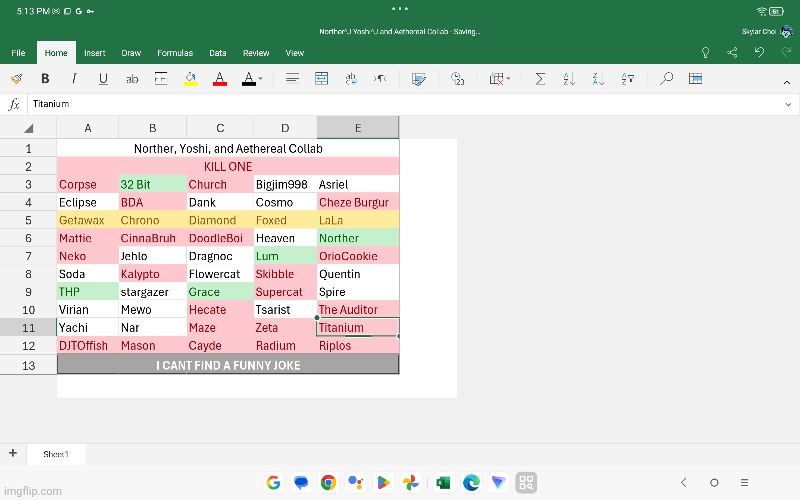Open dropdown next to black font color
This screenshot has width=800, height=500.
pyautogui.click(x=260, y=79)
